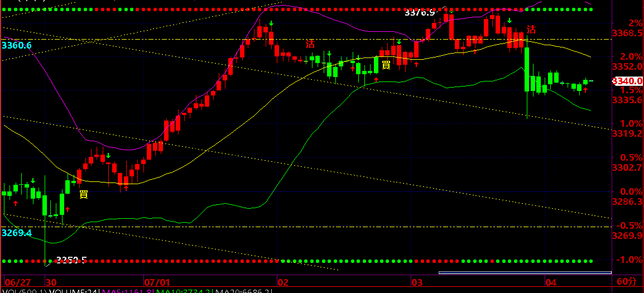Click the 買 buy marker in the 02 session

pyautogui.click(x=386, y=65)
